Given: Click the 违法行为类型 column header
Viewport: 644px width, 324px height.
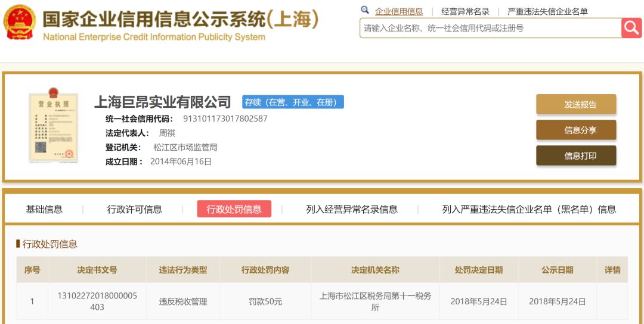Looking at the screenshot, I should pos(183,270).
